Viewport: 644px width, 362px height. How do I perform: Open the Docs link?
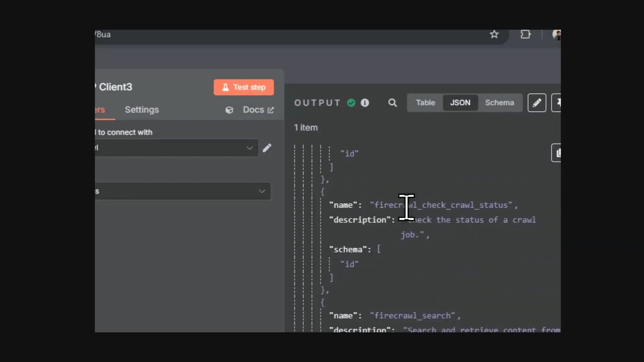click(x=258, y=110)
